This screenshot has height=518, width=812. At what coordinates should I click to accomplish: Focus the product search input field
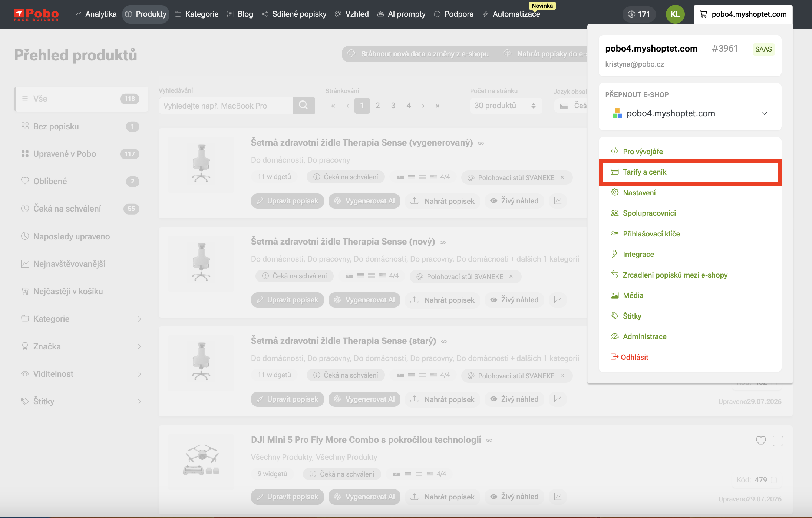tap(226, 106)
